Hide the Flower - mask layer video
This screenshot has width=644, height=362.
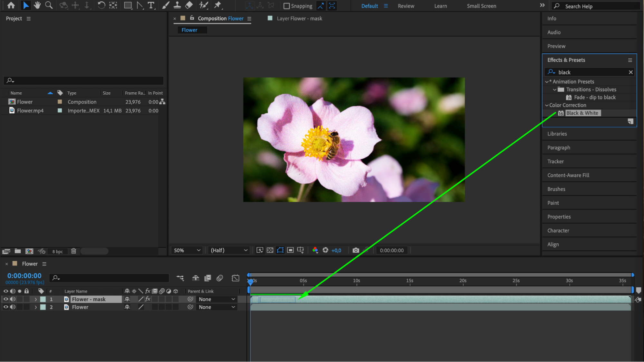coord(5,299)
